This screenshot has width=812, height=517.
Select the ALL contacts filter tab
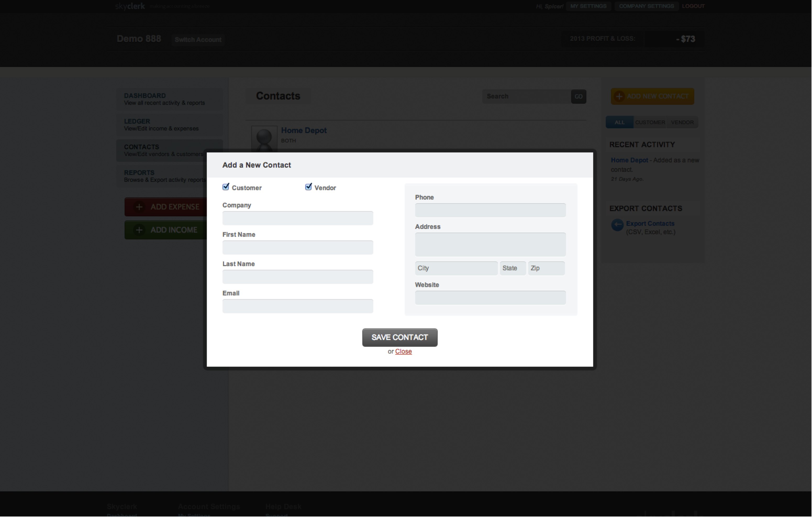(x=619, y=122)
